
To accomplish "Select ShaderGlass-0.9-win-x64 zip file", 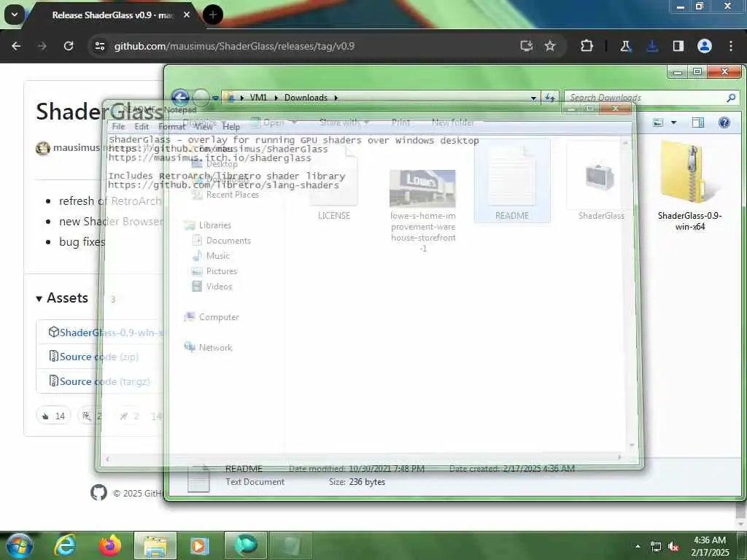I will (x=689, y=185).
